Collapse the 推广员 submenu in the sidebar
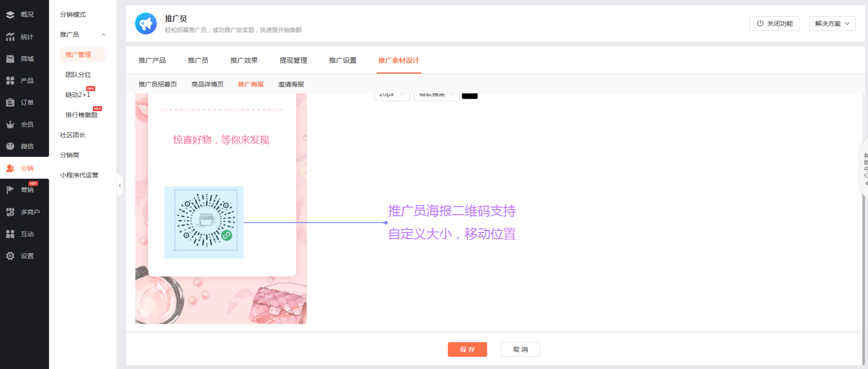The image size is (868, 369). click(104, 35)
